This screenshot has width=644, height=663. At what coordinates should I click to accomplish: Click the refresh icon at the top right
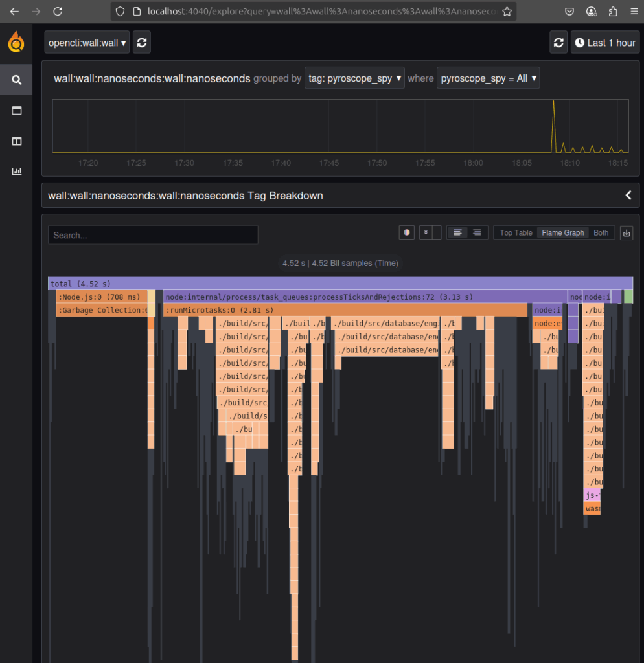(558, 41)
